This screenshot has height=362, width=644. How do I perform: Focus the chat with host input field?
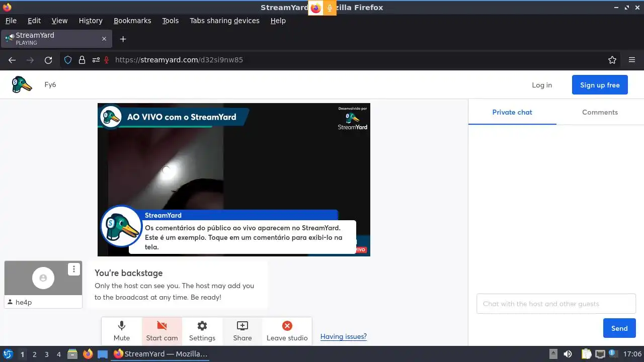tap(556, 304)
